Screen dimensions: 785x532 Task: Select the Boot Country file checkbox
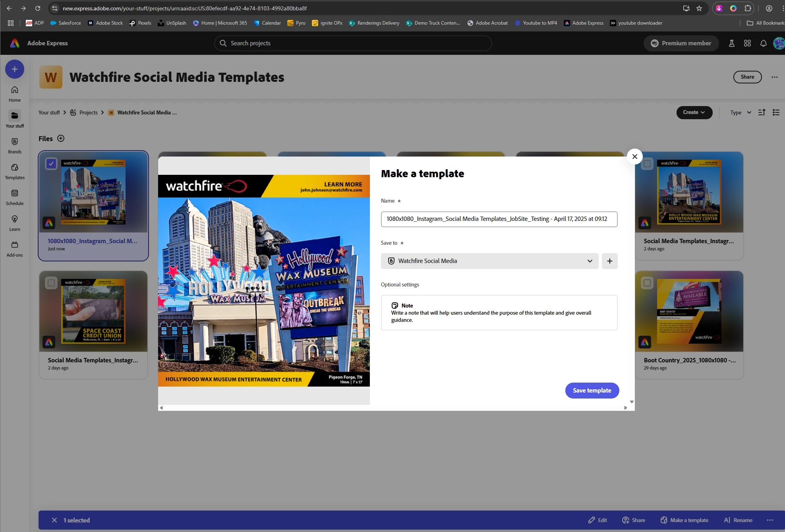pyautogui.click(x=647, y=282)
